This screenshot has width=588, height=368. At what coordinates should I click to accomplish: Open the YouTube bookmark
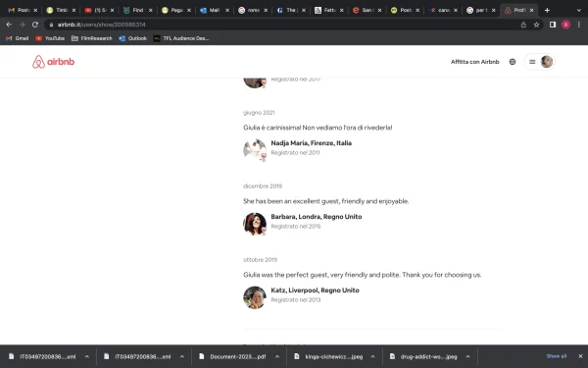click(x=50, y=38)
